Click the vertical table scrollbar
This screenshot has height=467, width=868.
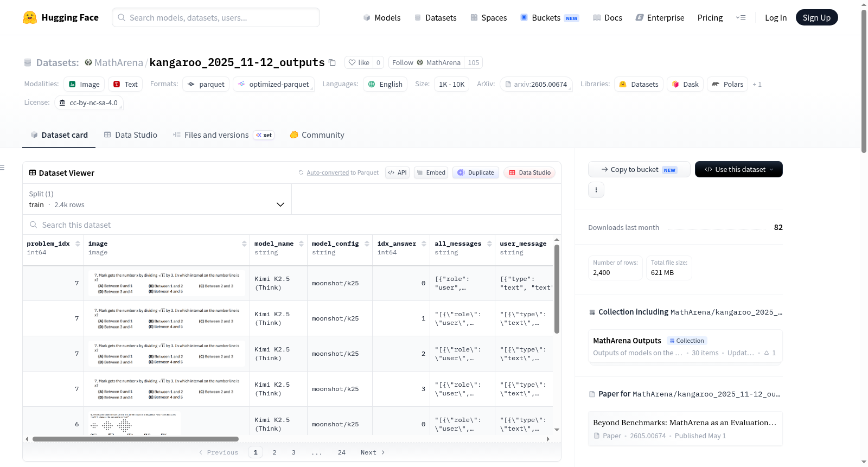coord(557,289)
